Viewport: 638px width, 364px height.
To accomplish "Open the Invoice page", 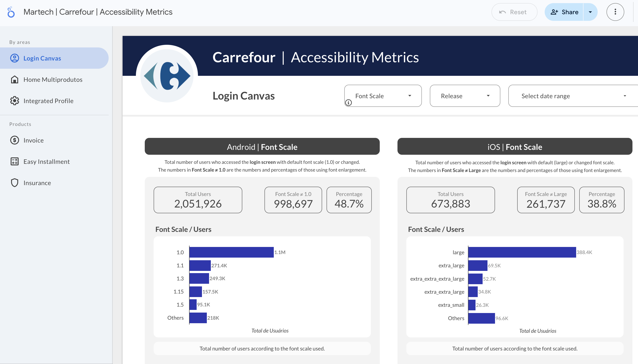I will click(54, 140).
